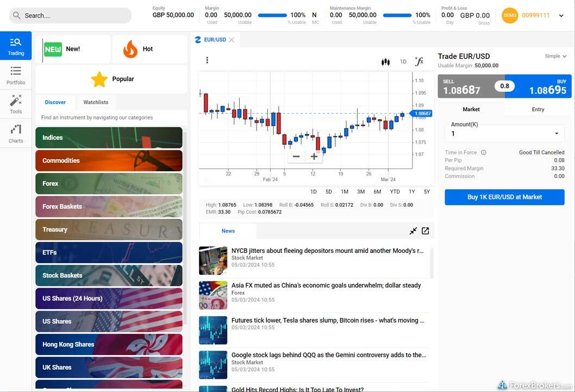This screenshot has width=575, height=392.
Task: Select the 3M chart range
Action: coord(361,191)
